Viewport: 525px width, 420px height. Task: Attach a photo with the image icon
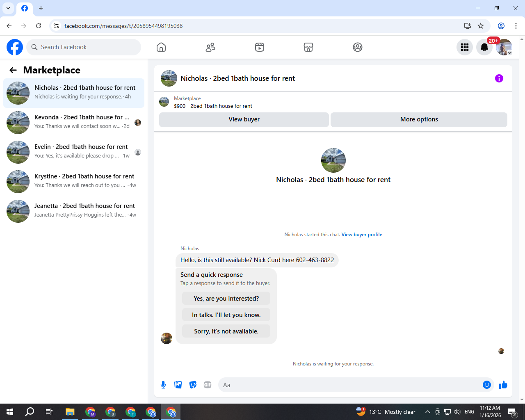click(178, 385)
